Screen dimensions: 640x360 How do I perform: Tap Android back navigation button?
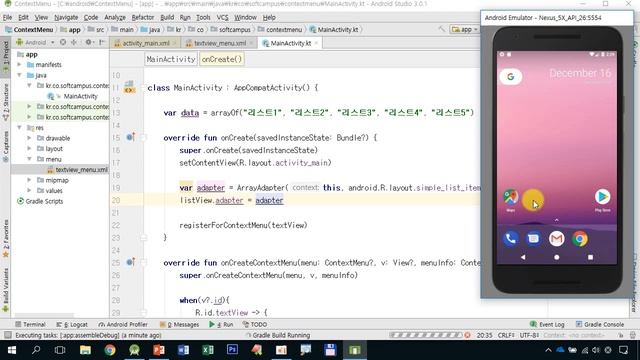[523, 257]
